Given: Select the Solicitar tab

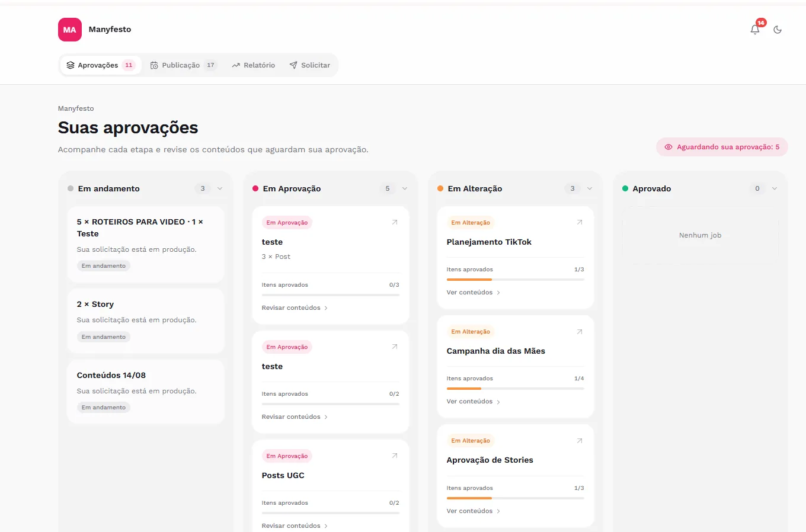Looking at the screenshot, I should tap(310, 65).
